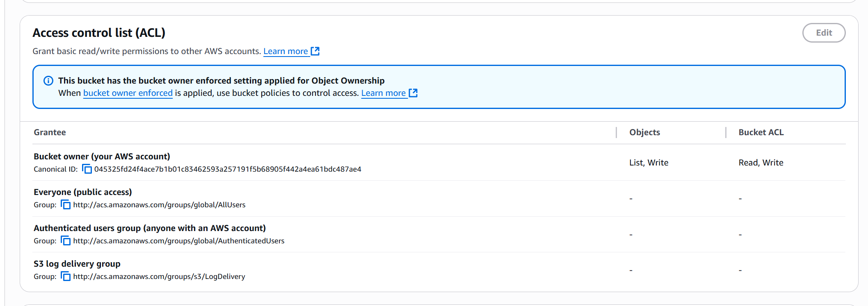Open Learn more link in info banner
Viewport: 868px width, 306px height.
(x=383, y=93)
